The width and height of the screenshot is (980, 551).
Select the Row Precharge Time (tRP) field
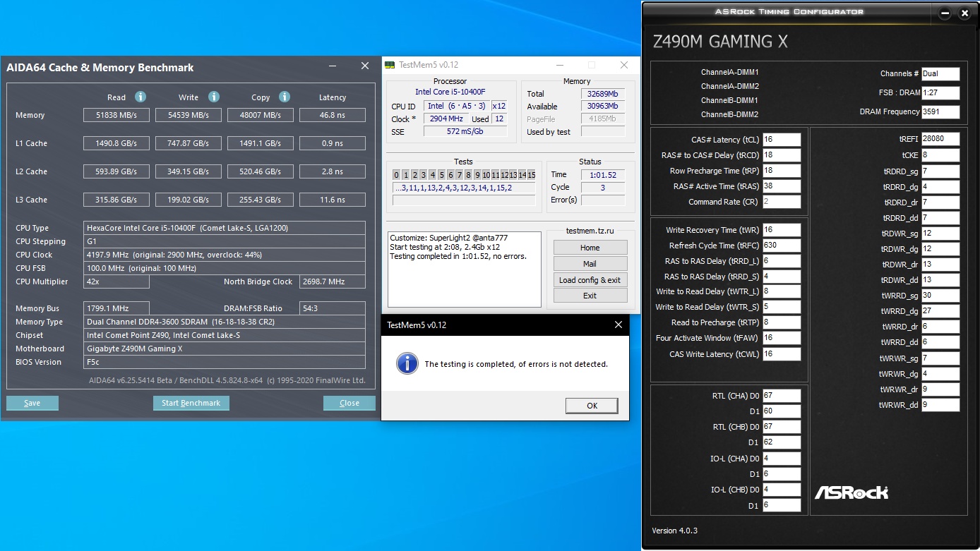click(x=782, y=171)
